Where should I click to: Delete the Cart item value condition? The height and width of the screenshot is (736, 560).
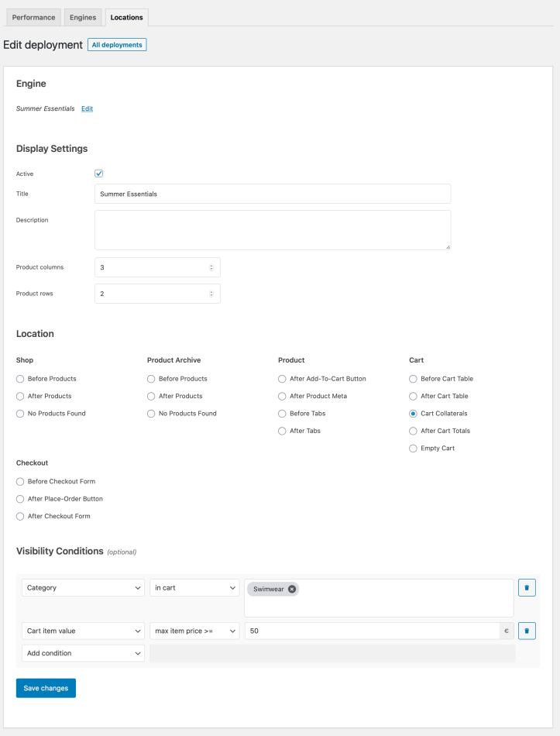(x=527, y=631)
